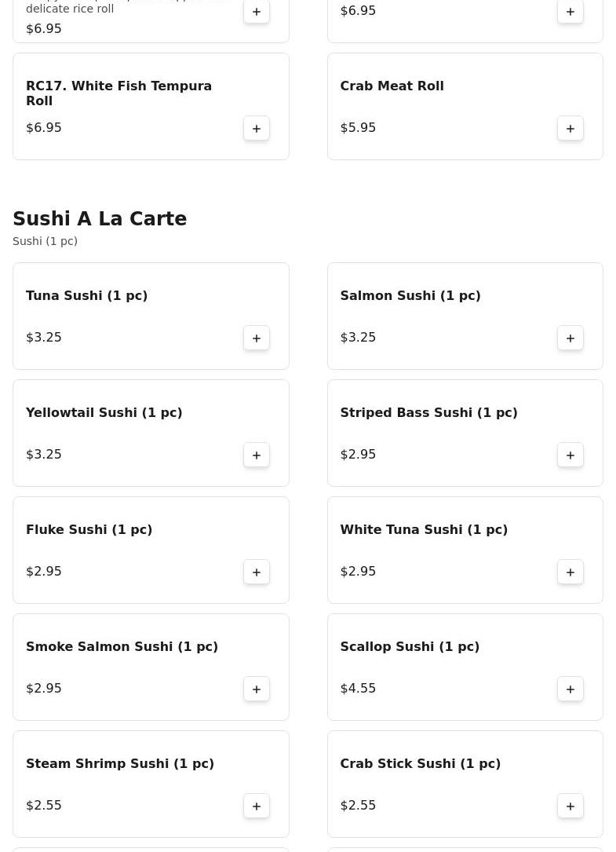The width and height of the screenshot is (616, 852).
Task: Click plus button for Yellowtail Sushi
Action: [x=257, y=455]
